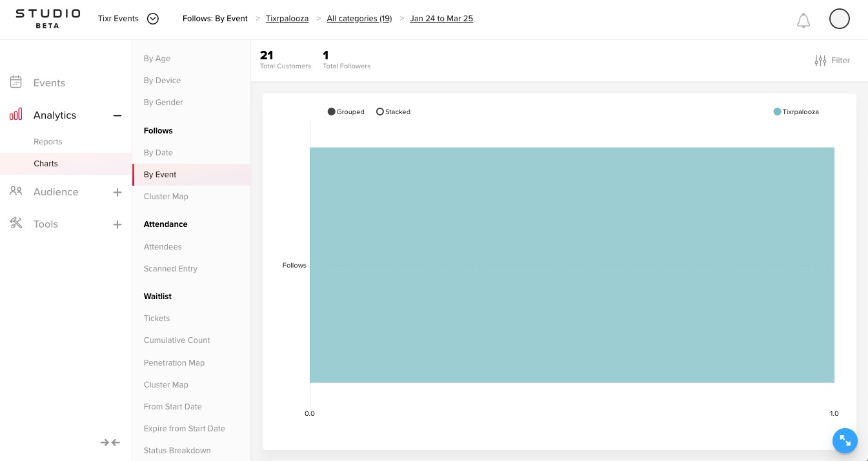Click the Follows bar in chart
The height and width of the screenshot is (461, 868).
click(572, 265)
